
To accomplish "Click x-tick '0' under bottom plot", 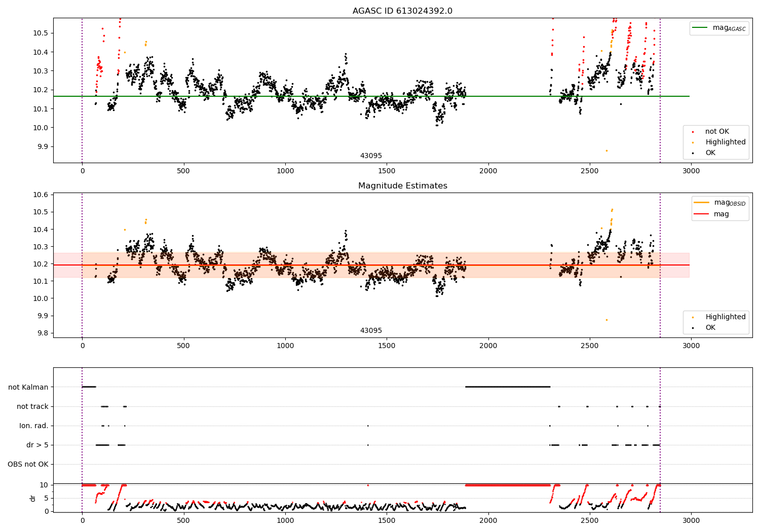I will 82,520.
